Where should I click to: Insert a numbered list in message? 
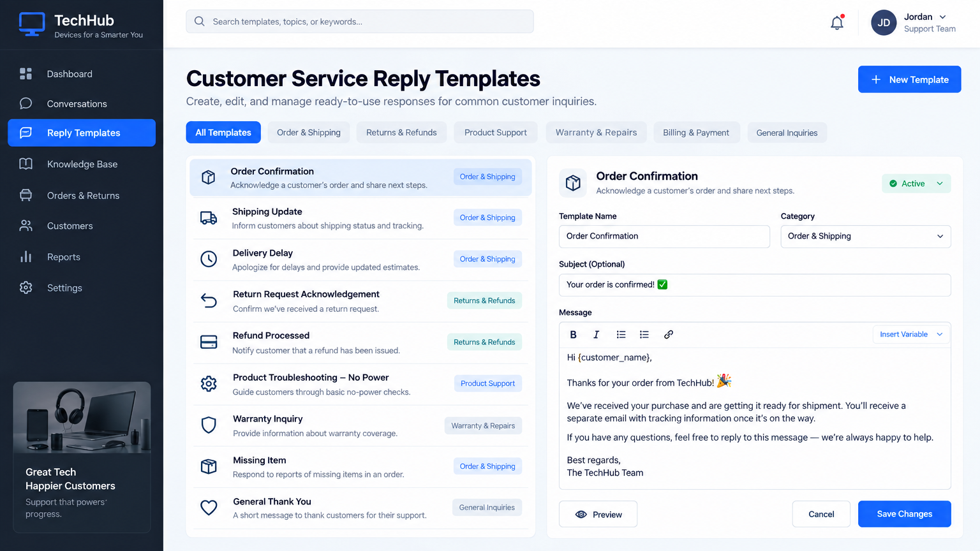click(644, 335)
